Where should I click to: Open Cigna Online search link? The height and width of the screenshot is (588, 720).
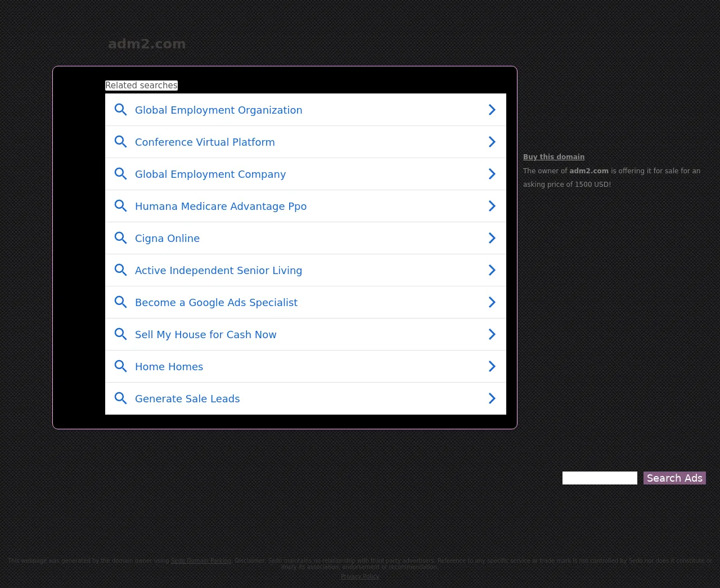(305, 238)
